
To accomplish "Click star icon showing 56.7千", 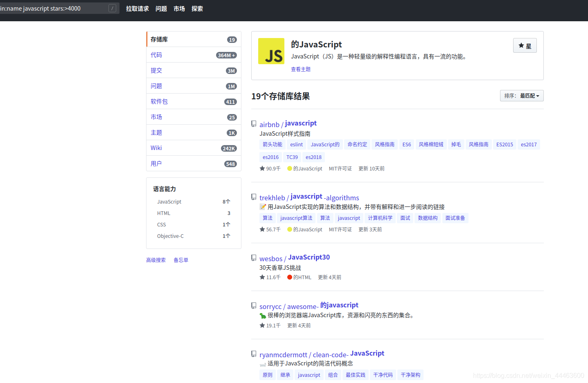I will (x=262, y=229).
